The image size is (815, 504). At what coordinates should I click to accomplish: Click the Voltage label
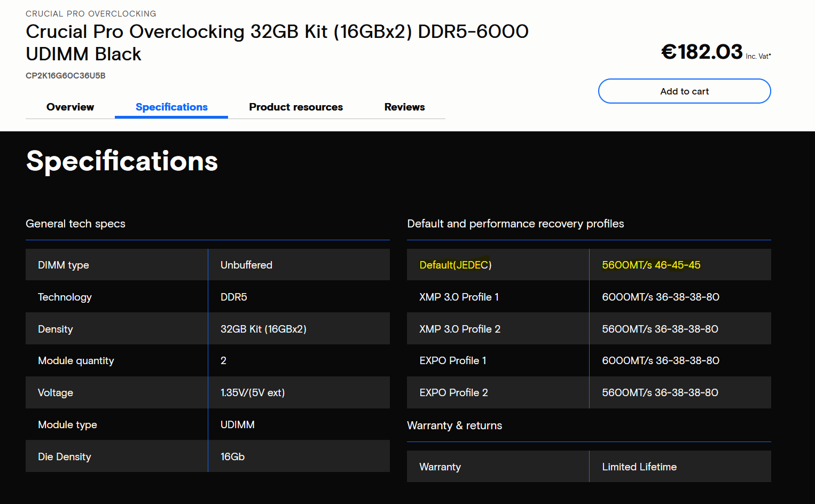56,392
